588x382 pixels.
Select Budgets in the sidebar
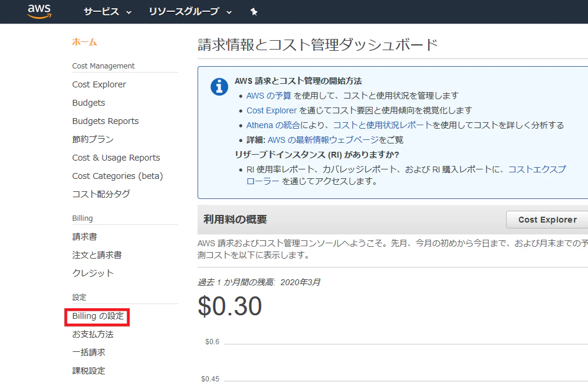(88, 103)
